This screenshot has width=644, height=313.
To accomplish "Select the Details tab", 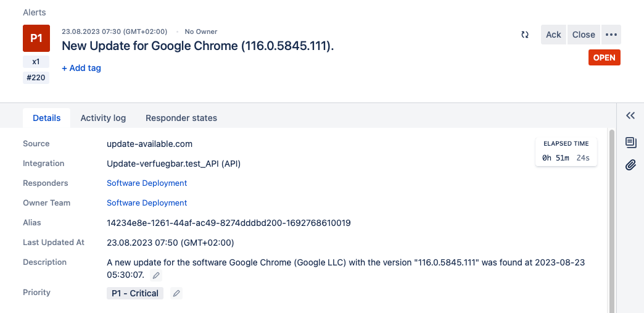I will [46, 118].
